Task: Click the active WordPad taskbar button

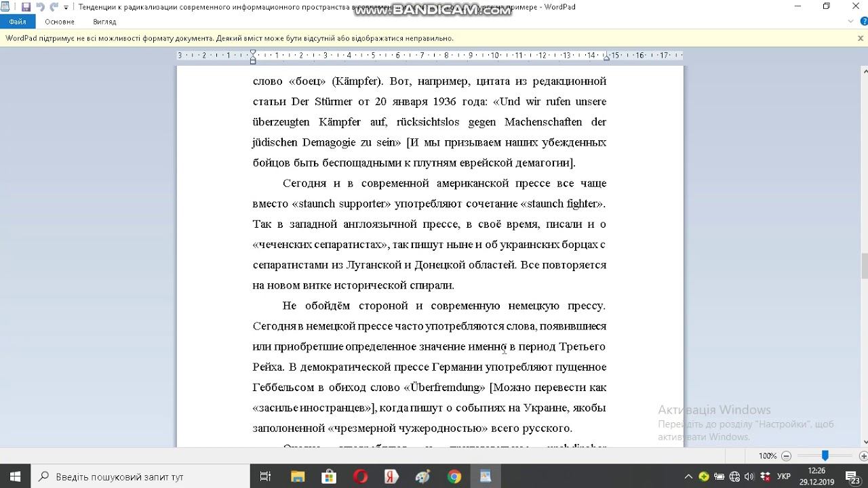Action: click(x=486, y=476)
